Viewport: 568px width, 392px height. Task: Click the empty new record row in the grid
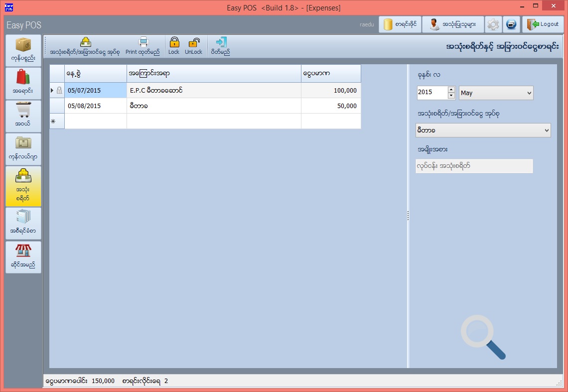pyautogui.click(x=199, y=121)
